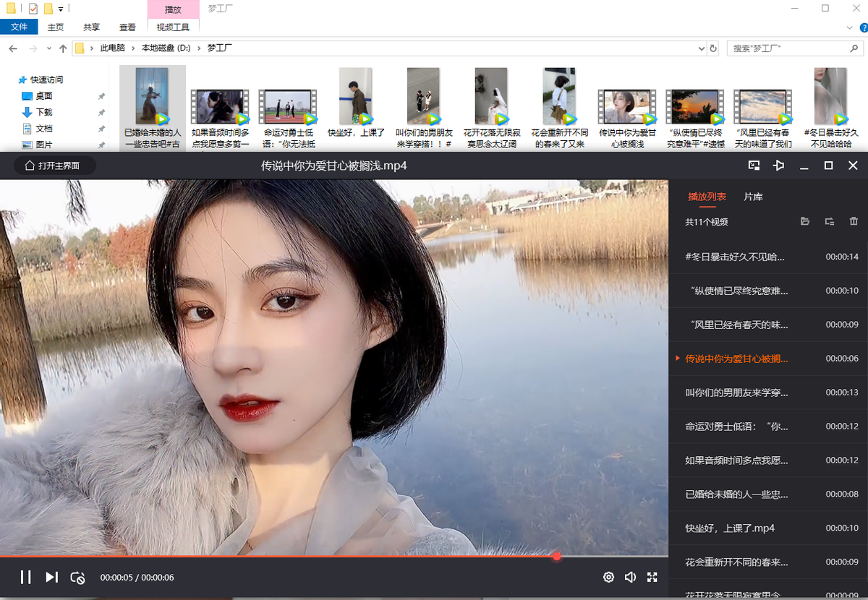Switch to 播放列表 tab
This screenshot has width=868, height=600.
(x=707, y=197)
